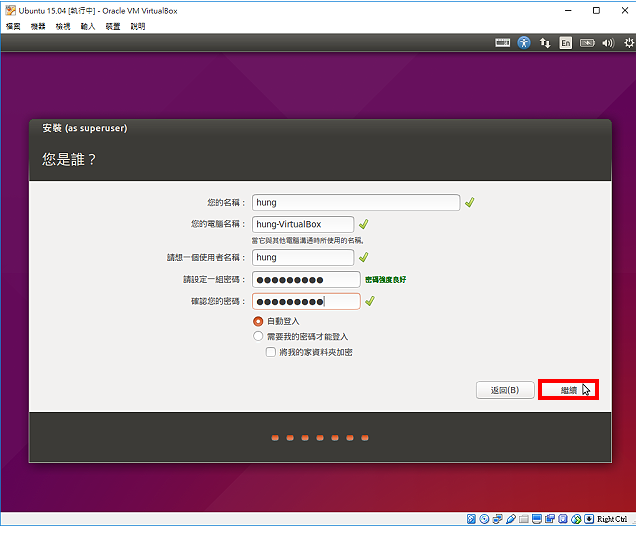Open the 說明 (Help) menu
636x538 pixels.
[x=138, y=26]
